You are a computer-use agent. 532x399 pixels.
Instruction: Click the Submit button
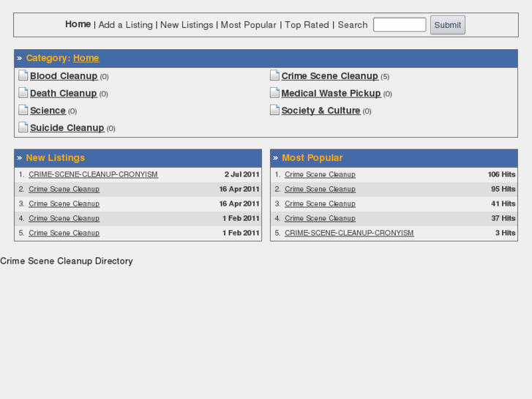[448, 25]
